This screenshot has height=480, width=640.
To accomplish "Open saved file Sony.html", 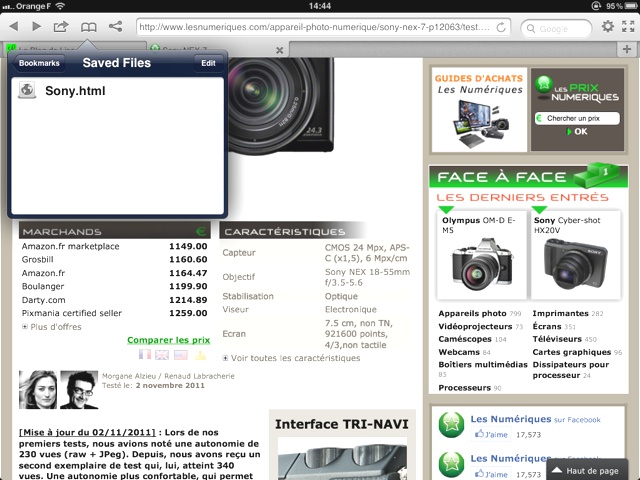I will pyautogui.click(x=75, y=91).
